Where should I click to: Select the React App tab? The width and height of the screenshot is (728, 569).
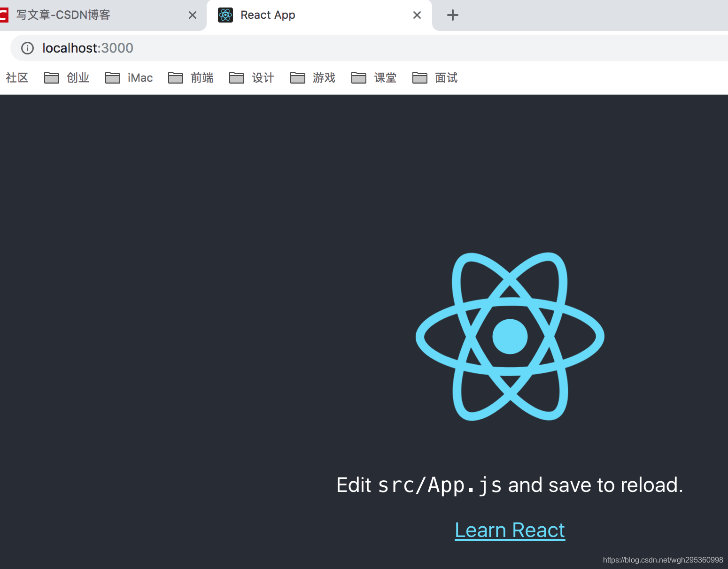pyautogui.click(x=319, y=15)
